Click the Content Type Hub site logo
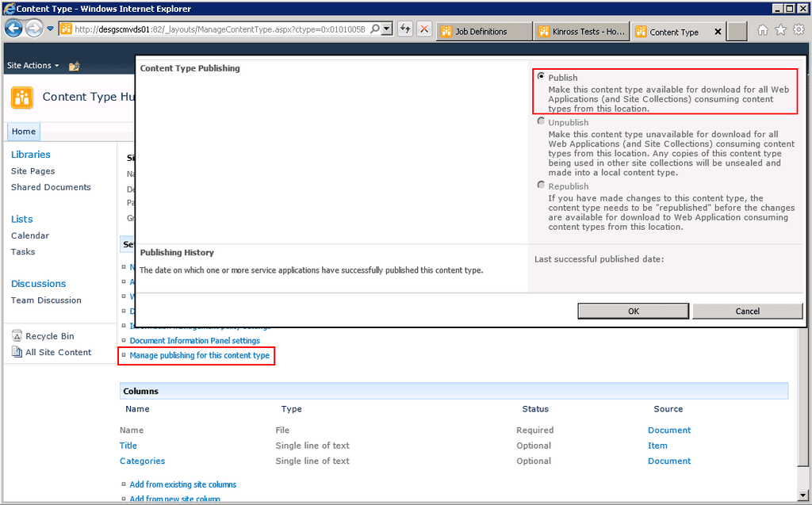 click(21, 98)
